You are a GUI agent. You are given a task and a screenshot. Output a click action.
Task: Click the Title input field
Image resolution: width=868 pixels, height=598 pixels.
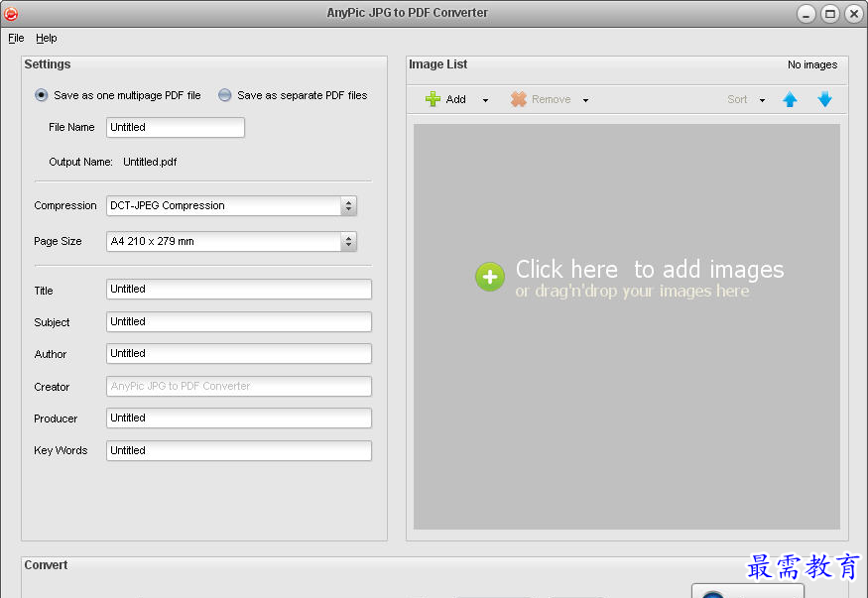[239, 289]
